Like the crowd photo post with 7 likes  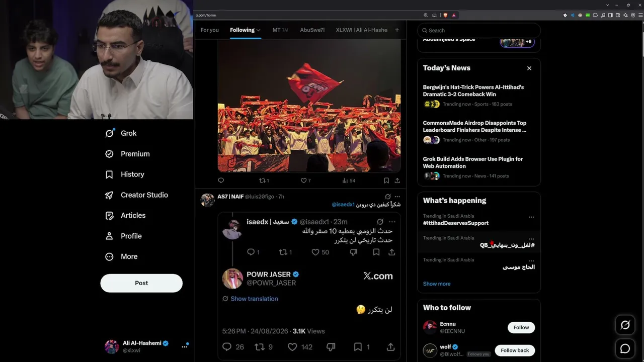tap(305, 180)
